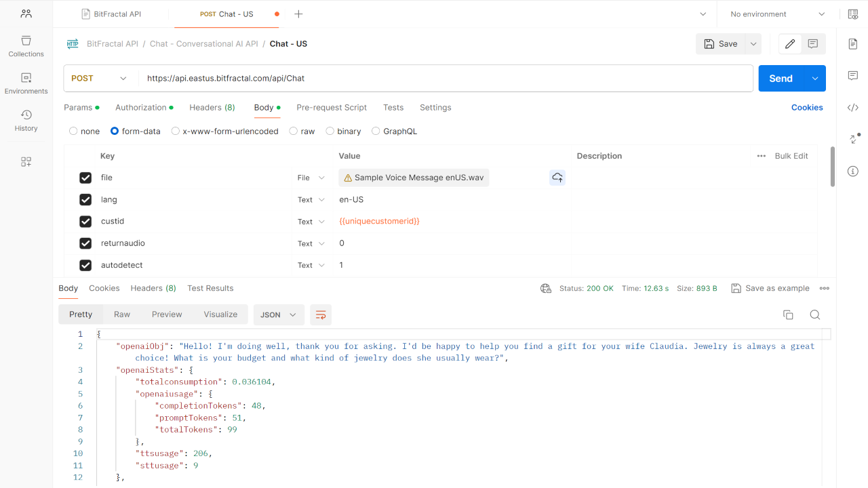Screen dimensions: 868x488
Task: Open the History sidebar panel
Action: coord(26,121)
